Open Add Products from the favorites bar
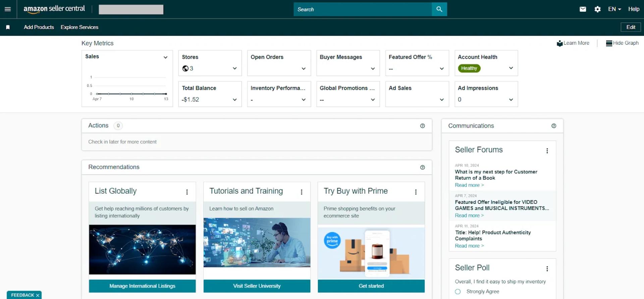The image size is (644, 299). click(39, 27)
